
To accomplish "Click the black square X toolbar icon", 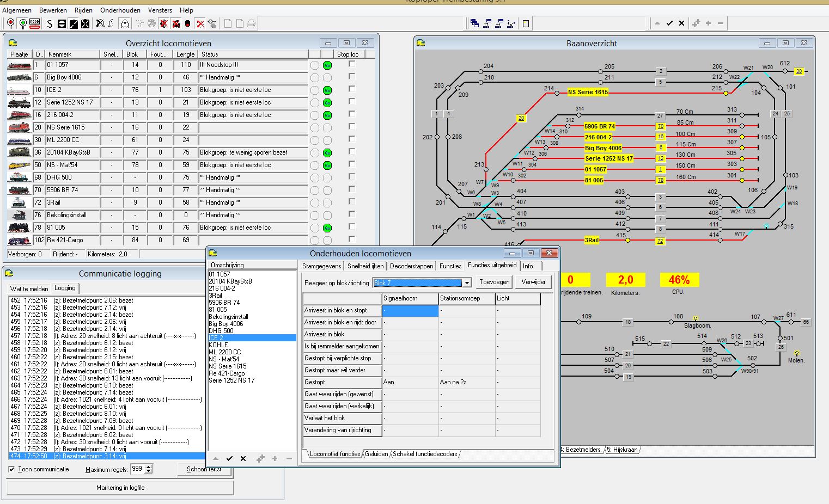I will pyautogui.click(x=86, y=23).
